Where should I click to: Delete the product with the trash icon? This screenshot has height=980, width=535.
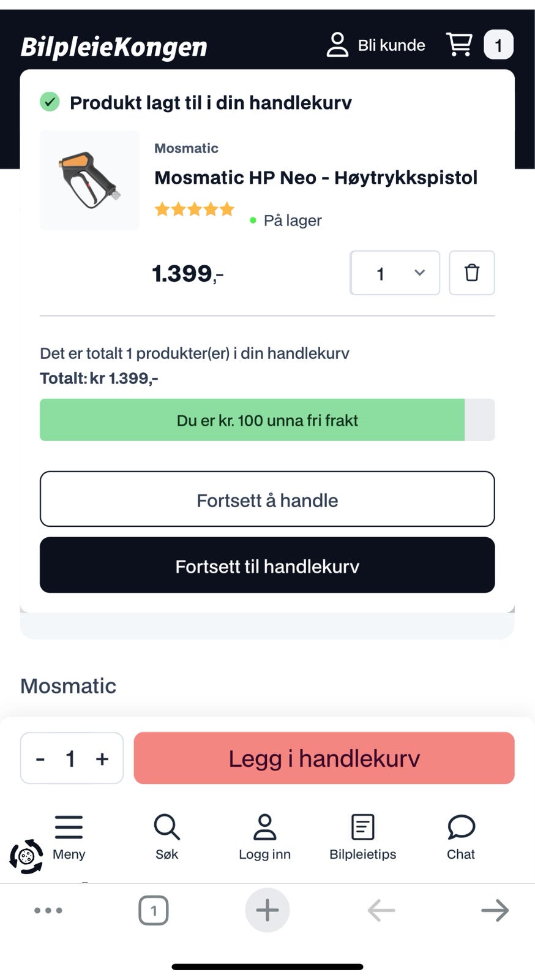[471, 273]
